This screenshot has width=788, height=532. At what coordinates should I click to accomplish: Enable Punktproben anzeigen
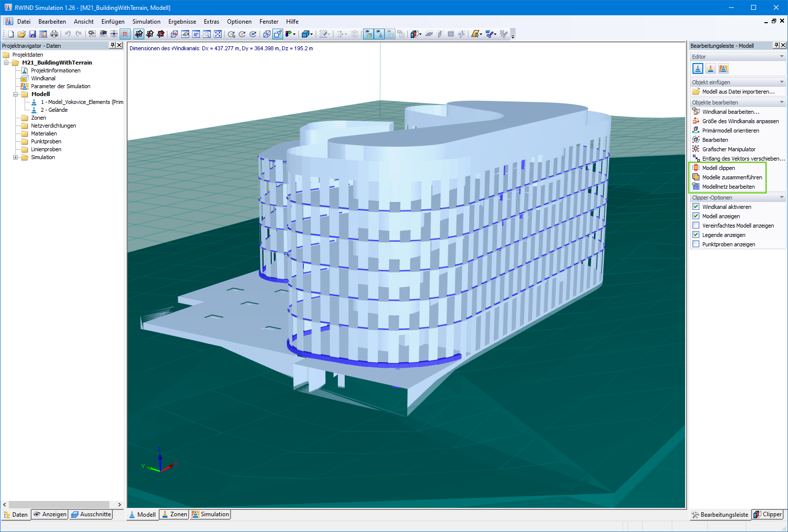coord(696,244)
